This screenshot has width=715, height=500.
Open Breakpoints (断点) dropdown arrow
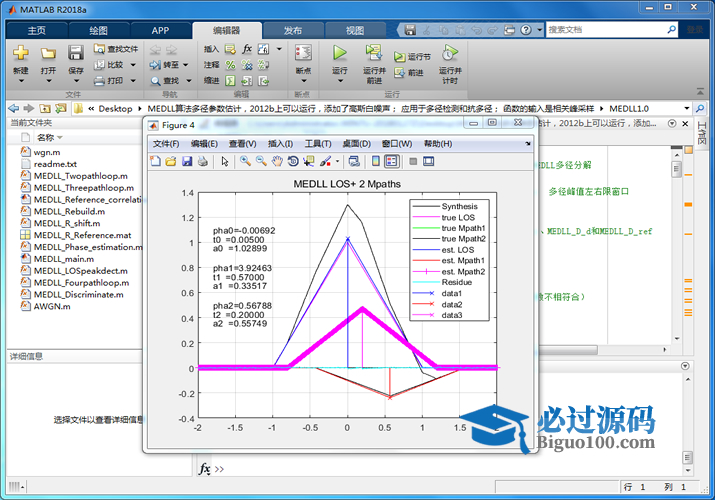pyautogui.click(x=304, y=81)
